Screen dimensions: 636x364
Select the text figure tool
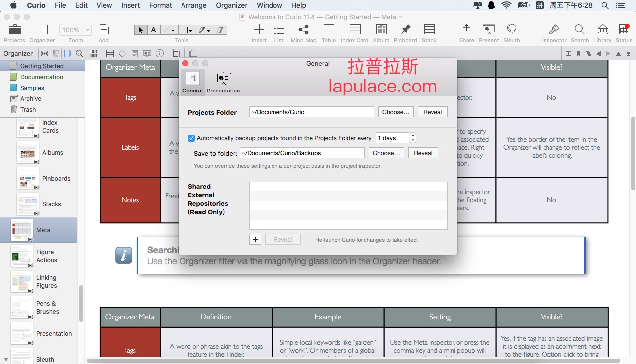[154, 30]
